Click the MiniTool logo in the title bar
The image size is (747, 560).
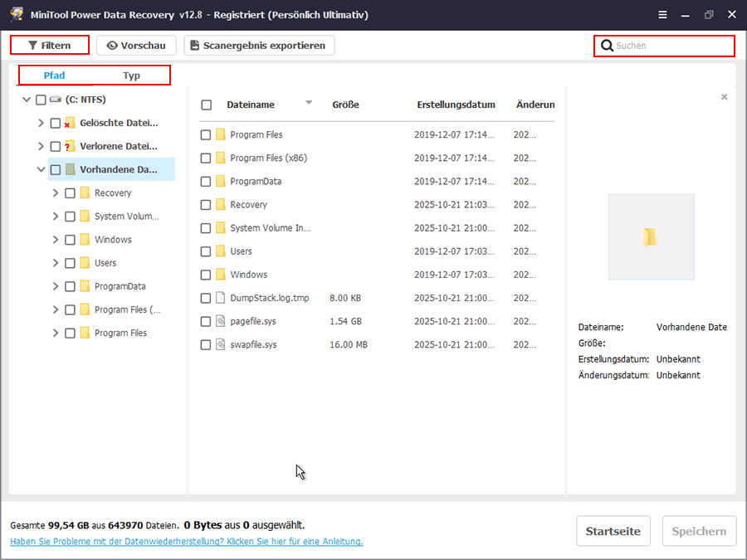point(15,13)
